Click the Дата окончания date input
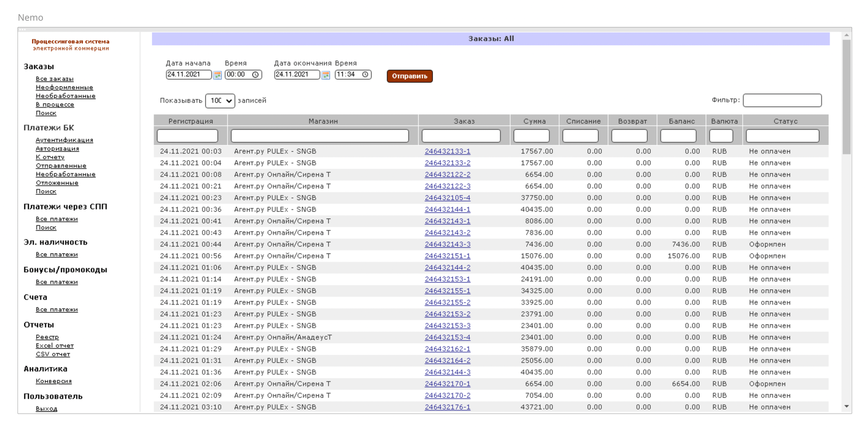Viewport: 868px width, 427px height. pos(297,74)
